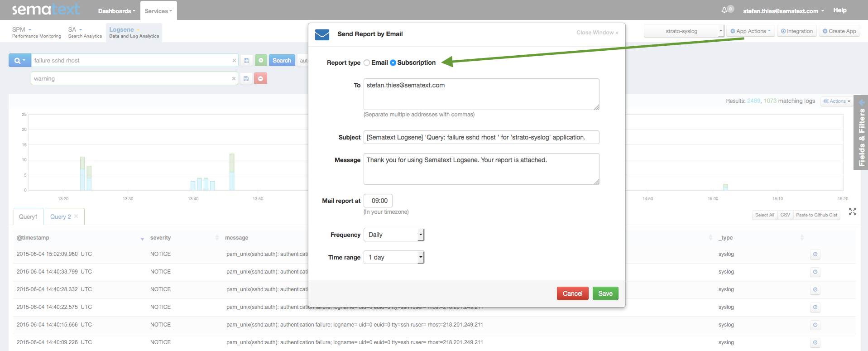Click the Subject field
868x351 pixels.
pyautogui.click(x=481, y=137)
